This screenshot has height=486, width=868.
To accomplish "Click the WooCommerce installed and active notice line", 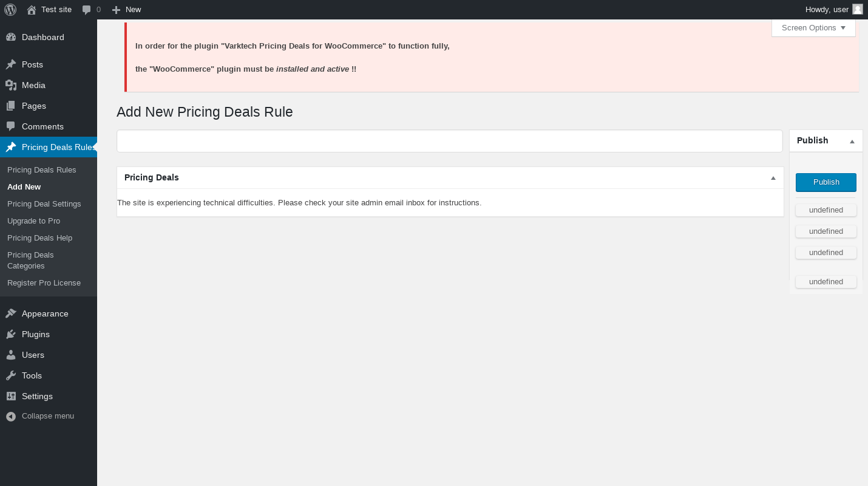I will pos(246,69).
